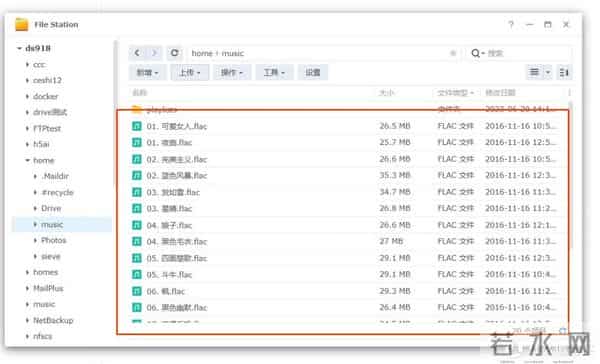Select the file 01. 可爱女人.flac
Viewport: 600px width, 364px height.
point(177,126)
